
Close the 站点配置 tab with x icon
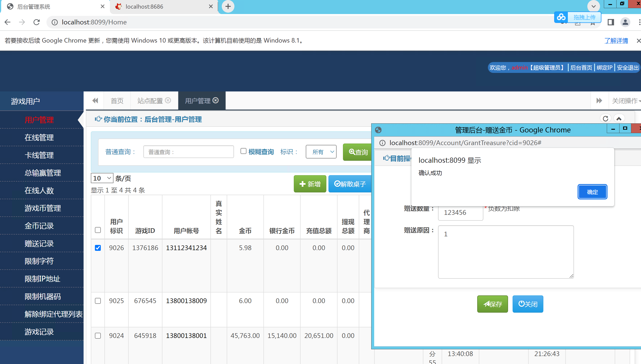[168, 100]
